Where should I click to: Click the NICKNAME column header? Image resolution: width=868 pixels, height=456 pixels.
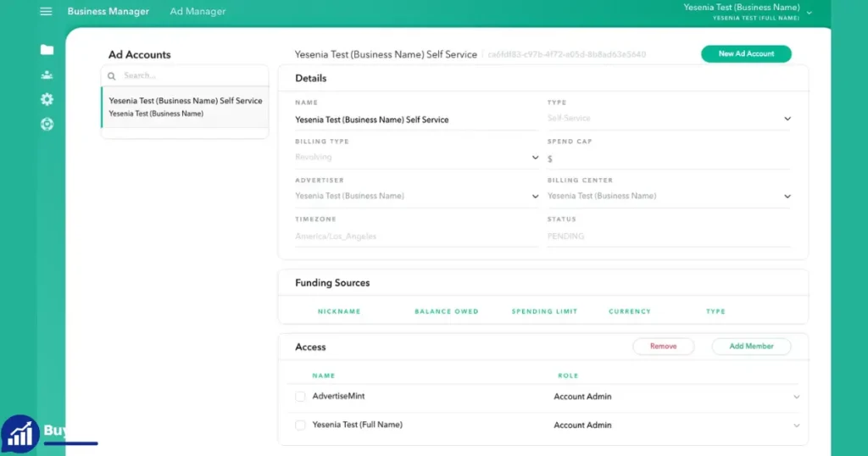339,312
